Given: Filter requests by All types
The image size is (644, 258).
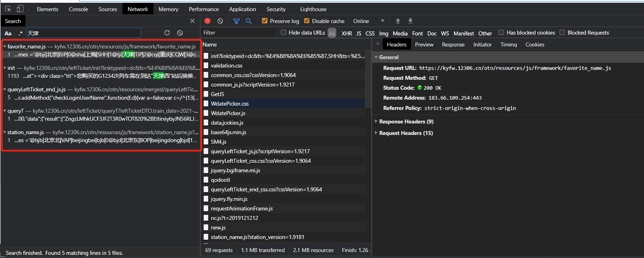Looking at the screenshot, I should (332, 33).
